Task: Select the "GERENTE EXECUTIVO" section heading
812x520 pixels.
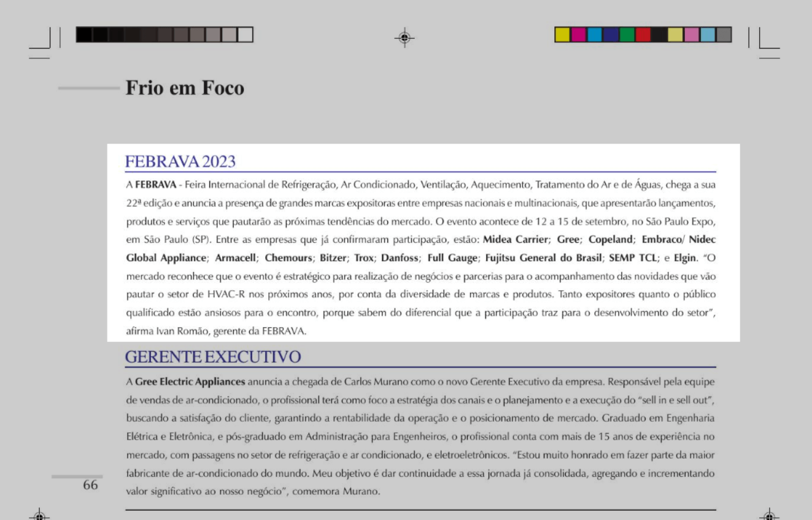Action: tap(213, 357)
